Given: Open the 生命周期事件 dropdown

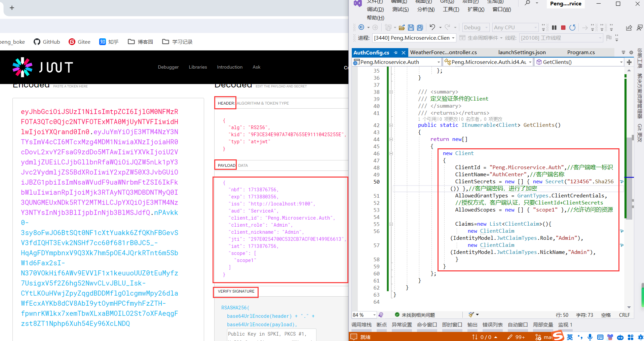Looking at the screenshot, I should click(481, 38).
